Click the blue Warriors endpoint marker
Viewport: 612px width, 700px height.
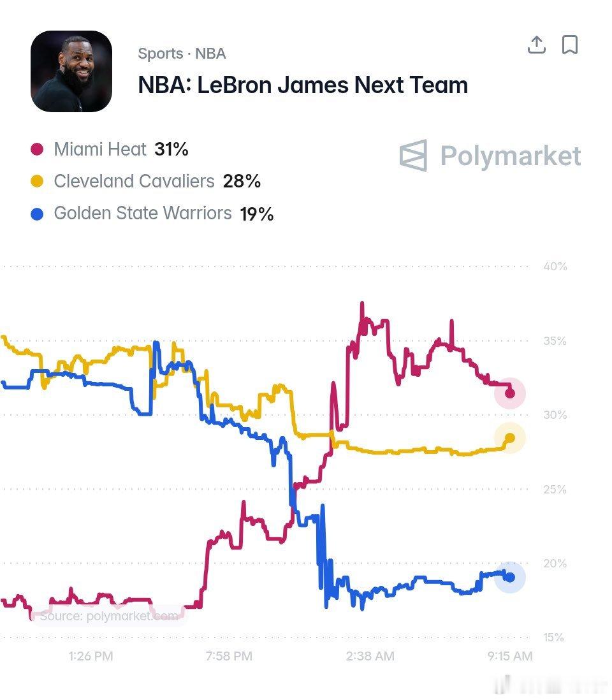coord(510,577)
